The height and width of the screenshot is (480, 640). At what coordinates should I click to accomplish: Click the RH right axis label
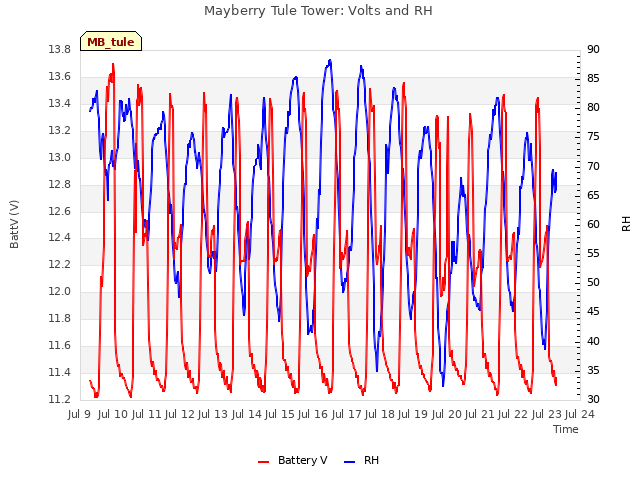coord(626,224)
